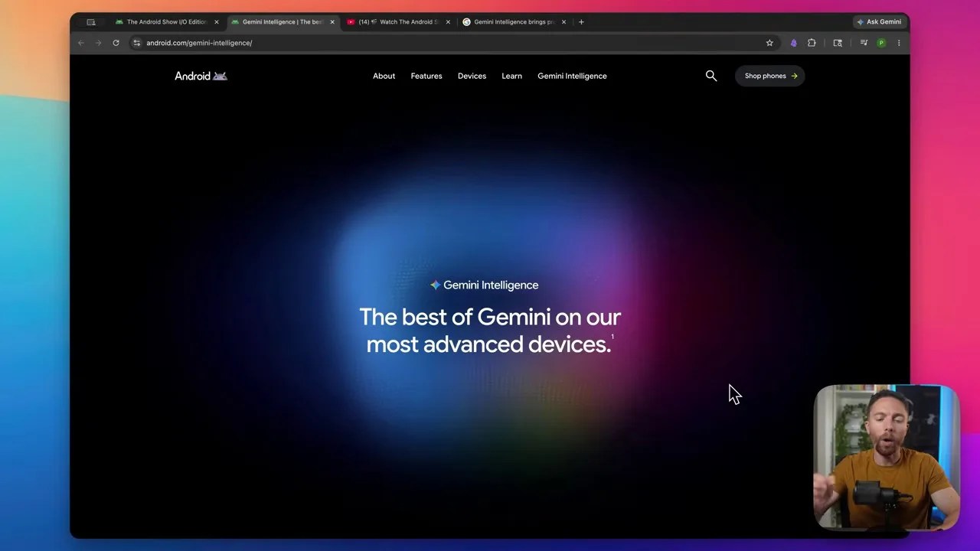Click the site info icon beside the URL
The height and width of the screenshot is (551, 980).
(136, 43)
